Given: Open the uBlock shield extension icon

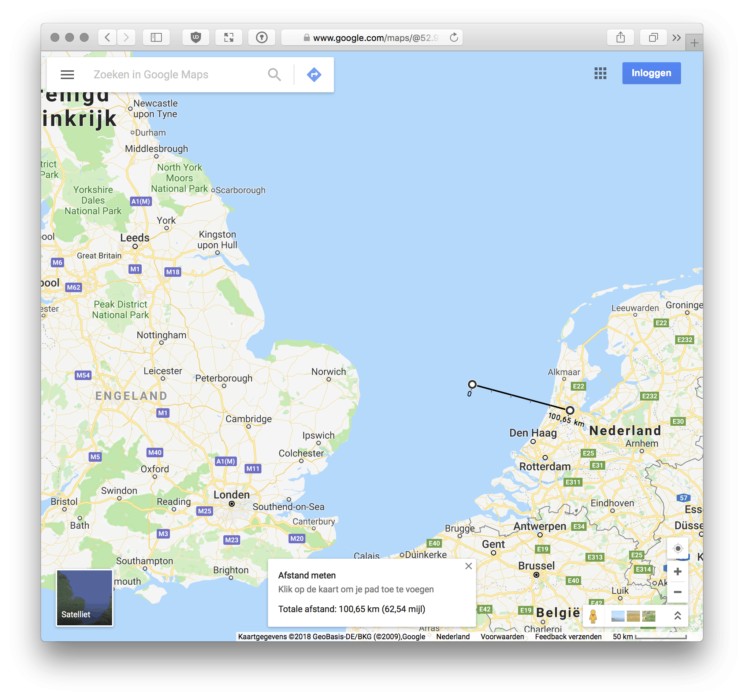Looking at the screenshot, I should click(196, 37).
